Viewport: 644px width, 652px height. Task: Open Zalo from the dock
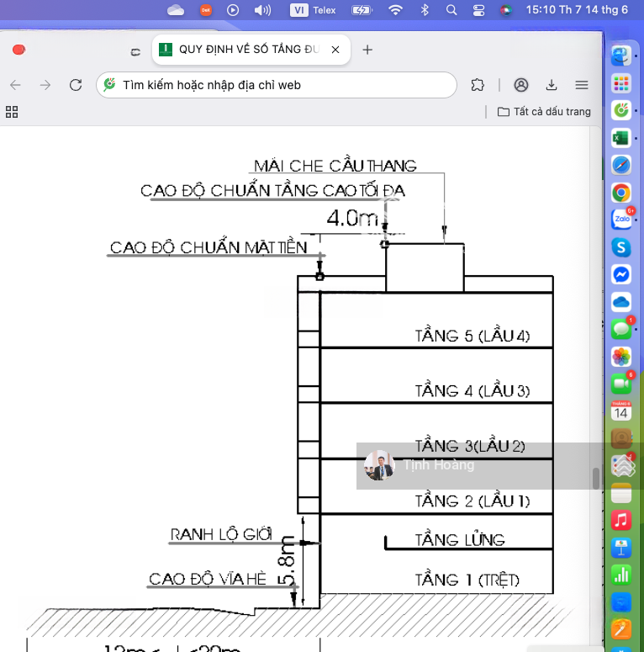(x=621, y=220)
